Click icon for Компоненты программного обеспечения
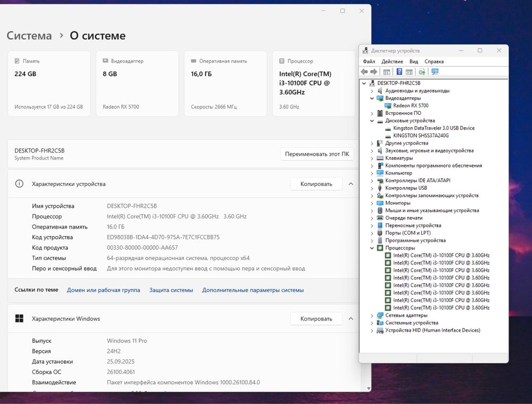The image size is (532, 404). pyautogui.click(x=380, y=165)
